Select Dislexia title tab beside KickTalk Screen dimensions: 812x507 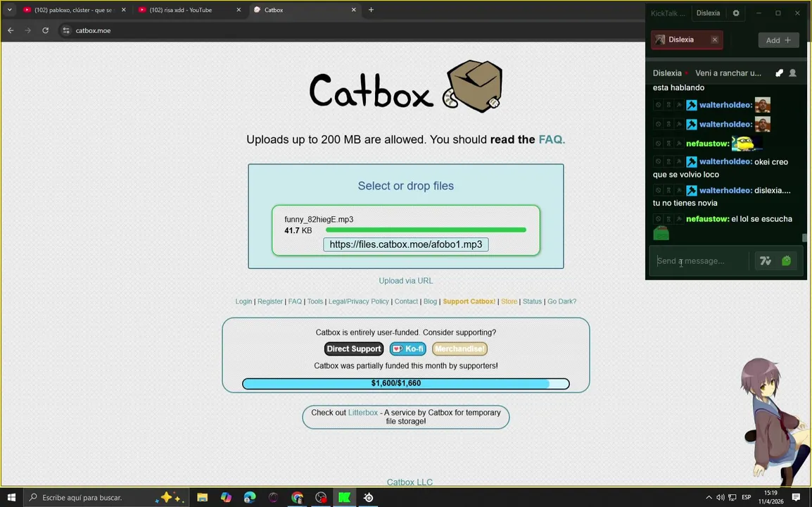[x=708, y=13]
